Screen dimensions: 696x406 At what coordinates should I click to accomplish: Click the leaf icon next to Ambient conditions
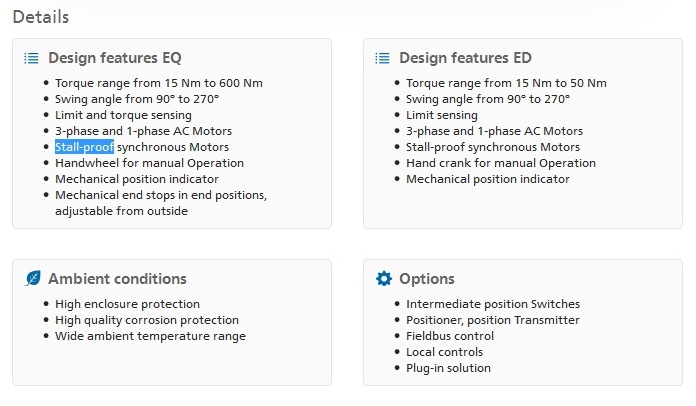(33, 279)
